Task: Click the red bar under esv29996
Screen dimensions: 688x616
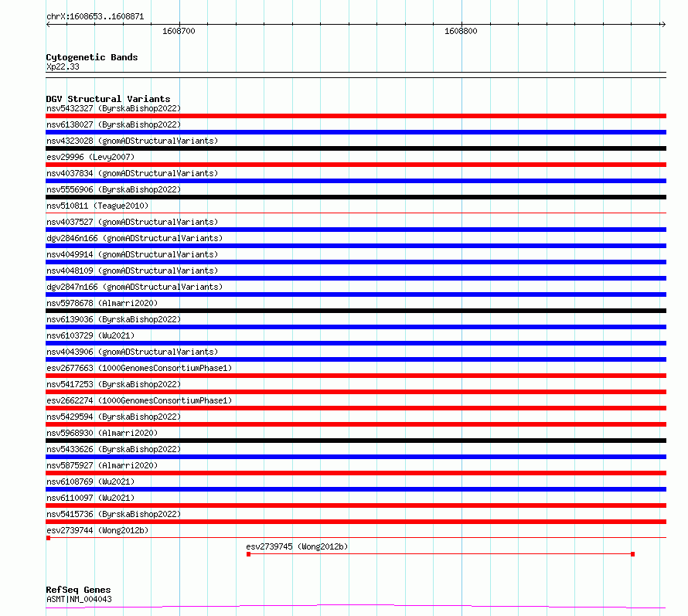Action: click(x=356, y=165)
